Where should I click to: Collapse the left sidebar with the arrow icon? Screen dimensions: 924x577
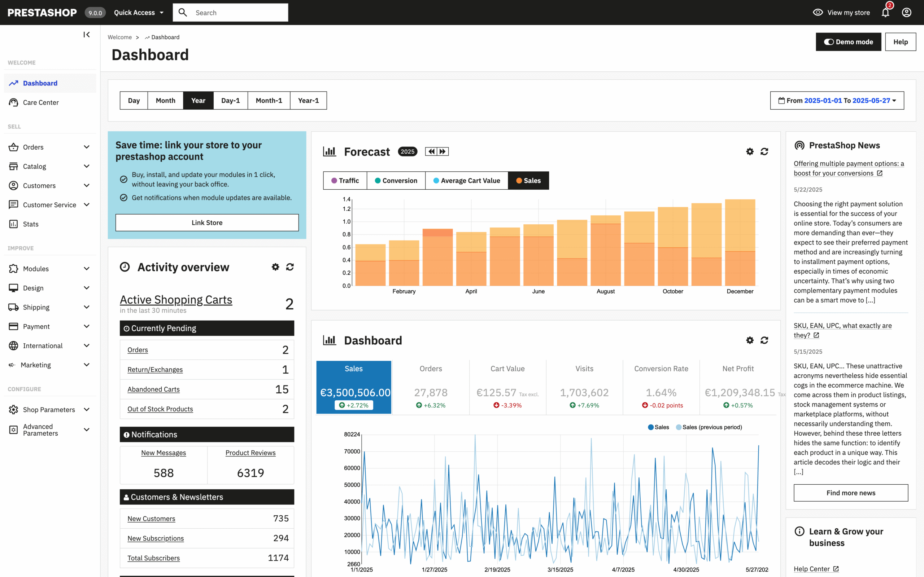click(86, 34)
